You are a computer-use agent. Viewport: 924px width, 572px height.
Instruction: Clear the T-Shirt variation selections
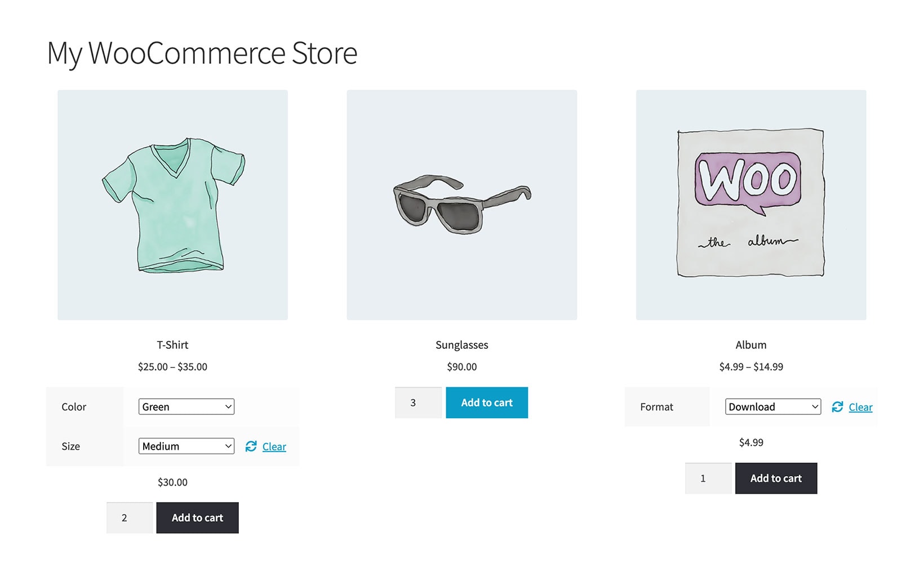274,447
